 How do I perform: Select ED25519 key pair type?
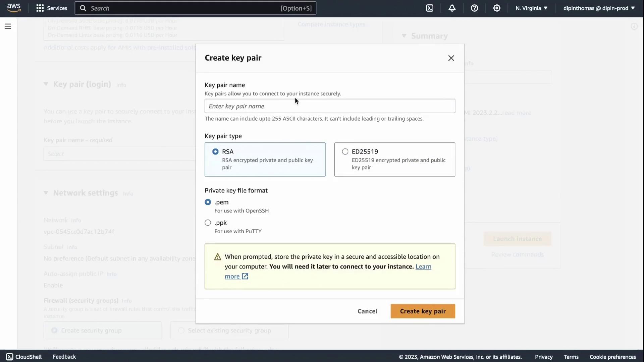coord(345,152)
